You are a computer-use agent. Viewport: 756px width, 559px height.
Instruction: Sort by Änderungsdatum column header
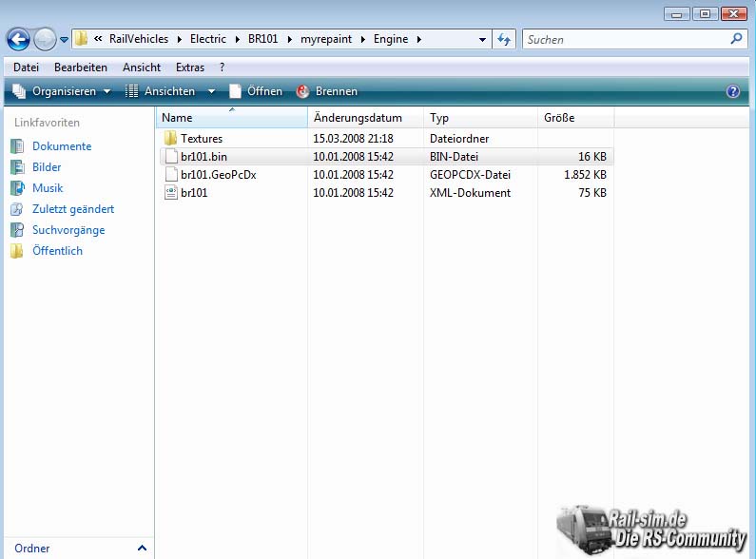pyautogui.click(x=365, y=118)
